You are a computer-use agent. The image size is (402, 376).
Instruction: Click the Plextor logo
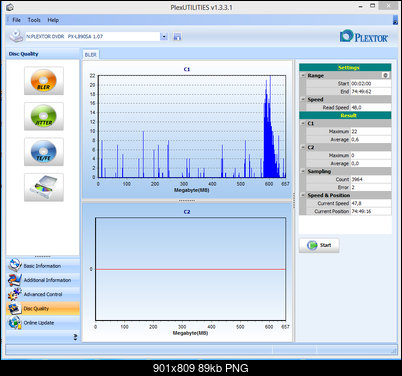point(364,36)
